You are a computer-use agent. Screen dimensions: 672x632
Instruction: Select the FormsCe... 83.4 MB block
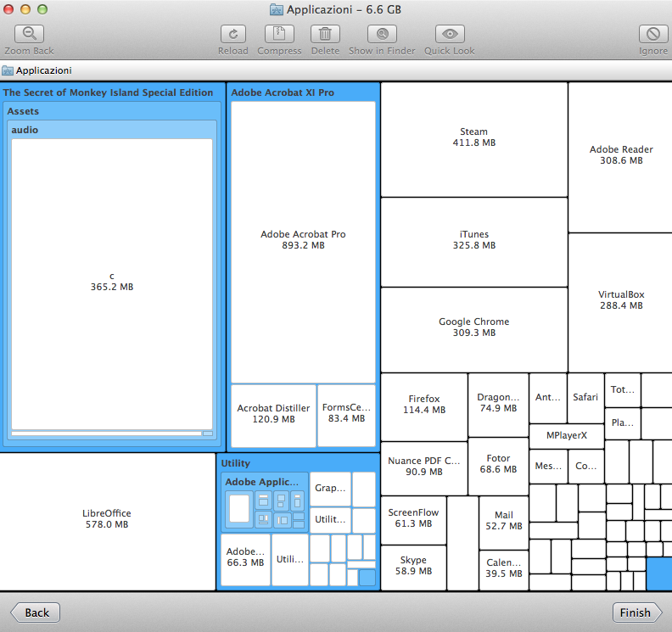coord(346,416)
